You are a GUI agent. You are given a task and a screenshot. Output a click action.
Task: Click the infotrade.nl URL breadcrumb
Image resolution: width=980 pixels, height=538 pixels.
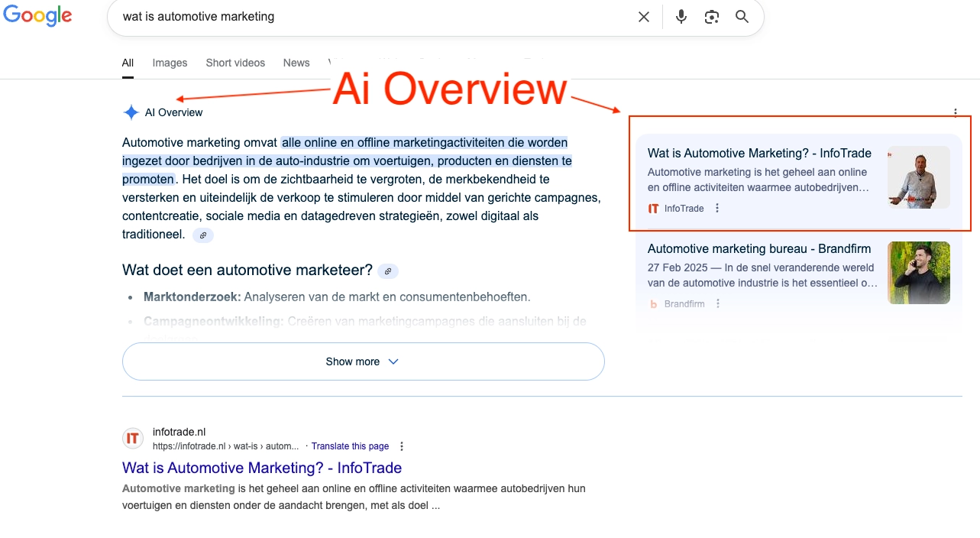point(225,446)
